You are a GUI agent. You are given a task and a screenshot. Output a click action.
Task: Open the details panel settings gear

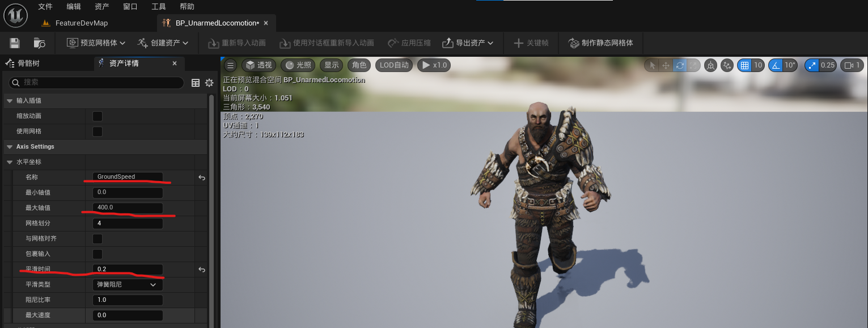click(209, 83)
